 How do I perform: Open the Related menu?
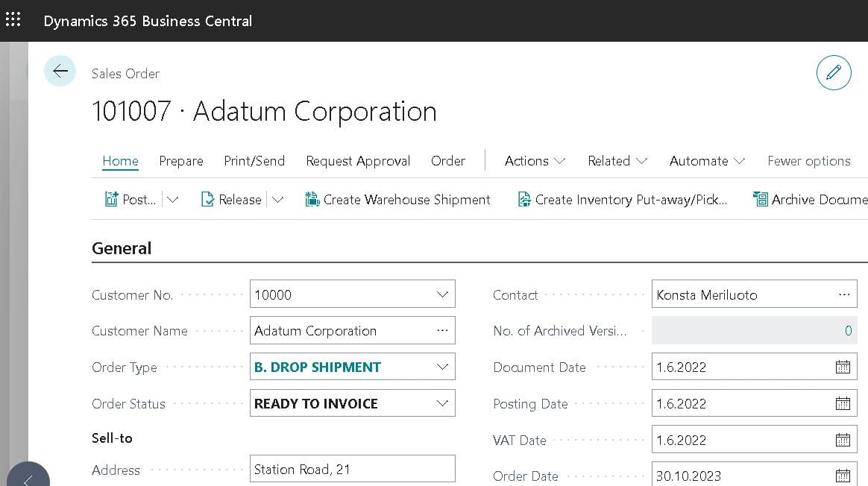[617, 161]
